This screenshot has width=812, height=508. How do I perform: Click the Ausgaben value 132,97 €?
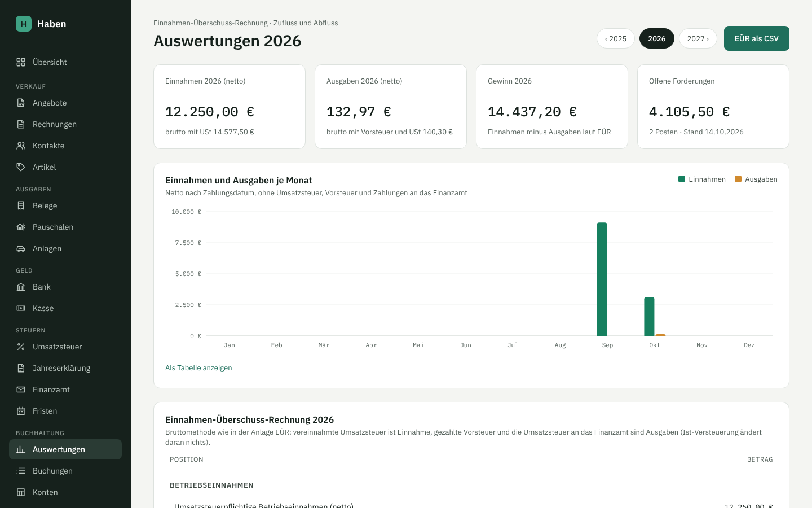(x=359, y=112)
